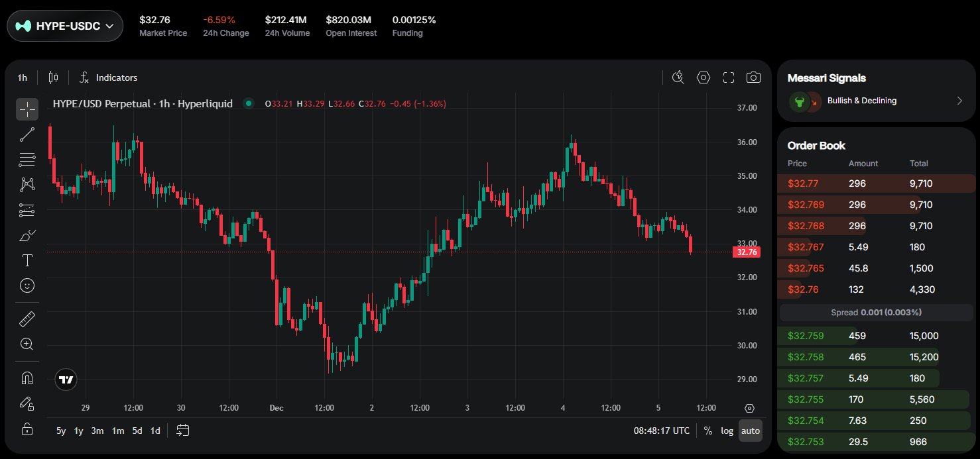Select the Text annotation tool
The height and width of the screenshot is (459, 980).
point(27,260)
